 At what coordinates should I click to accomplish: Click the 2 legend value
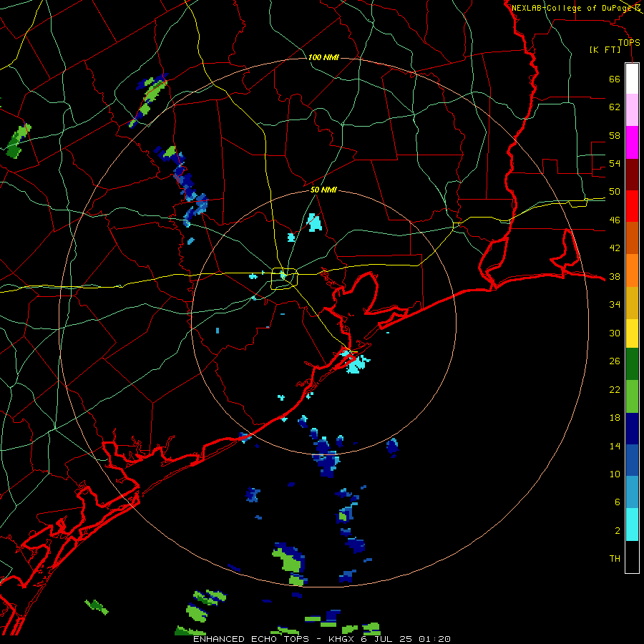(x=618, y=531)
